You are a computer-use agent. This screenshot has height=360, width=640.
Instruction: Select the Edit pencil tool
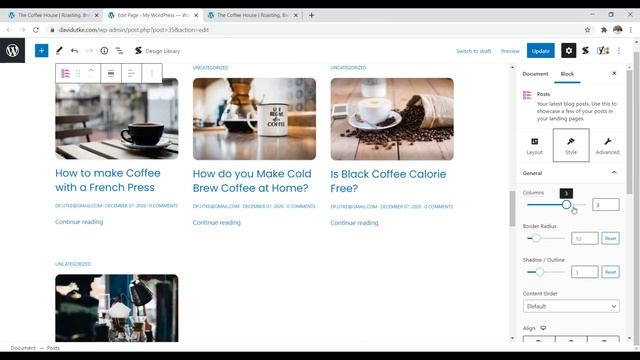click(x=59, y=51)
